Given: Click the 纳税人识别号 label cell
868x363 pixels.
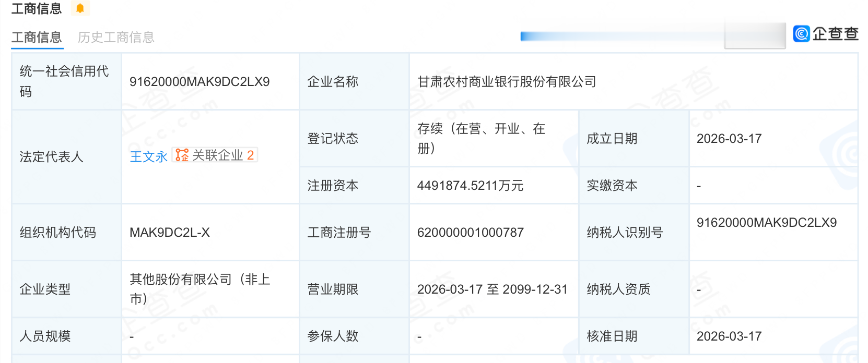Looking at the screenshot, I should tap(634, 232).
